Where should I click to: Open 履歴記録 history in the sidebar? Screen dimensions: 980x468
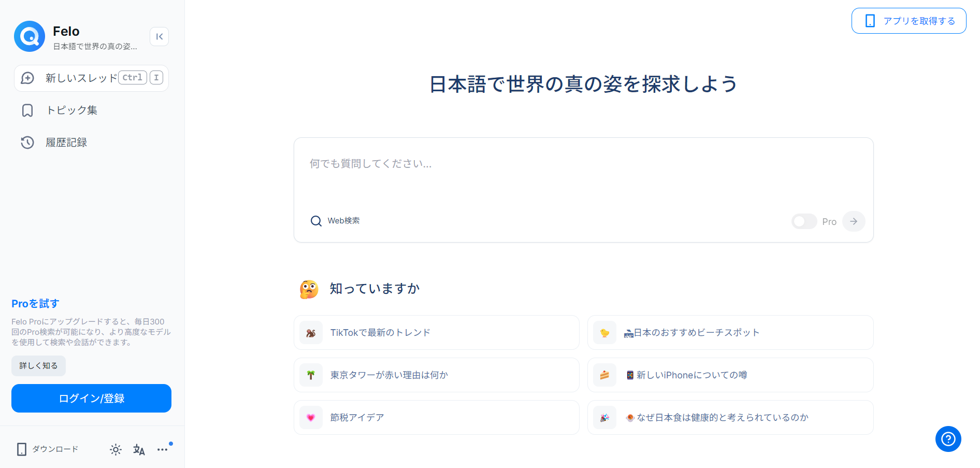[x=66, y=143]
